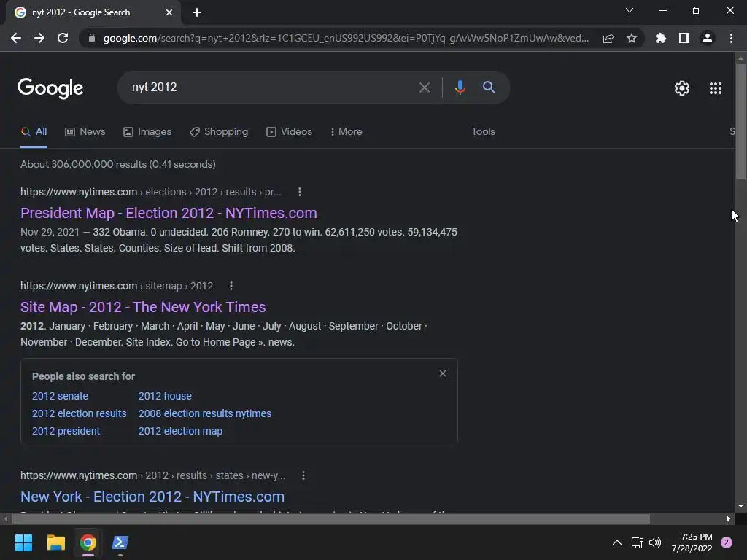
Task: Switch to the News tab
Action: tap(85, 132)
